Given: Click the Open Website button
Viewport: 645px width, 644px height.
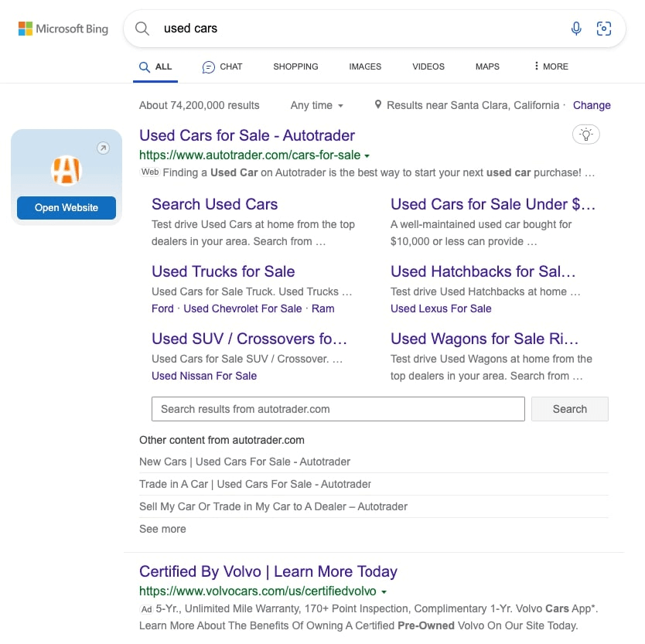Looking at the screenshot, I should [x=67, y=208].
